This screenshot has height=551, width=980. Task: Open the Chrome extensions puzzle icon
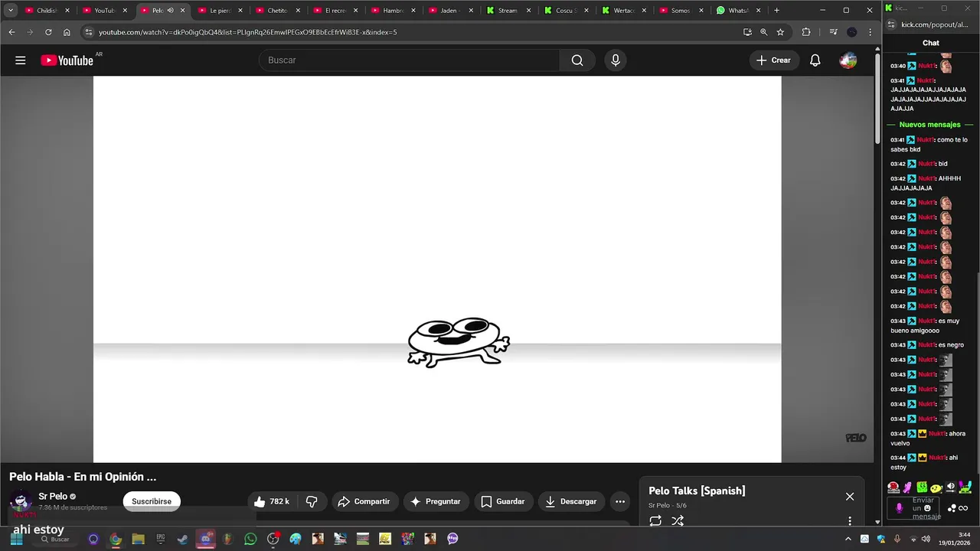(x=806, y=32)
